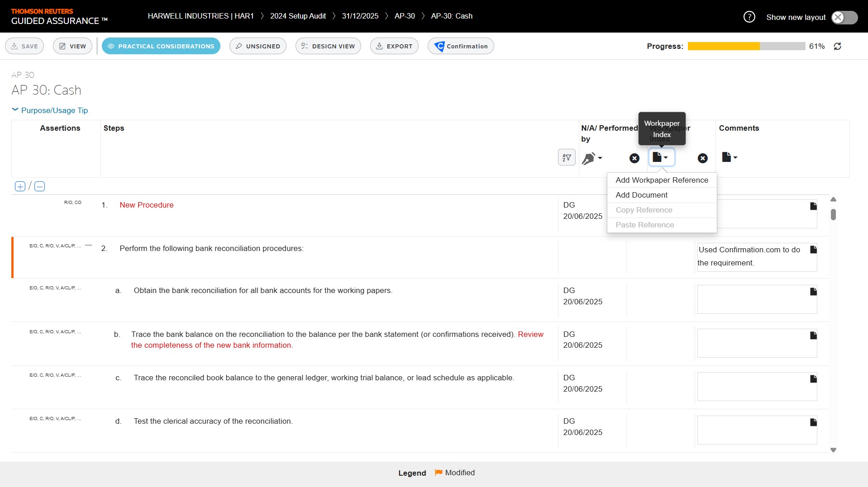
Task: Clear the Workpaper Index column references
Action: pyautogui.click(x=702, y=158)
